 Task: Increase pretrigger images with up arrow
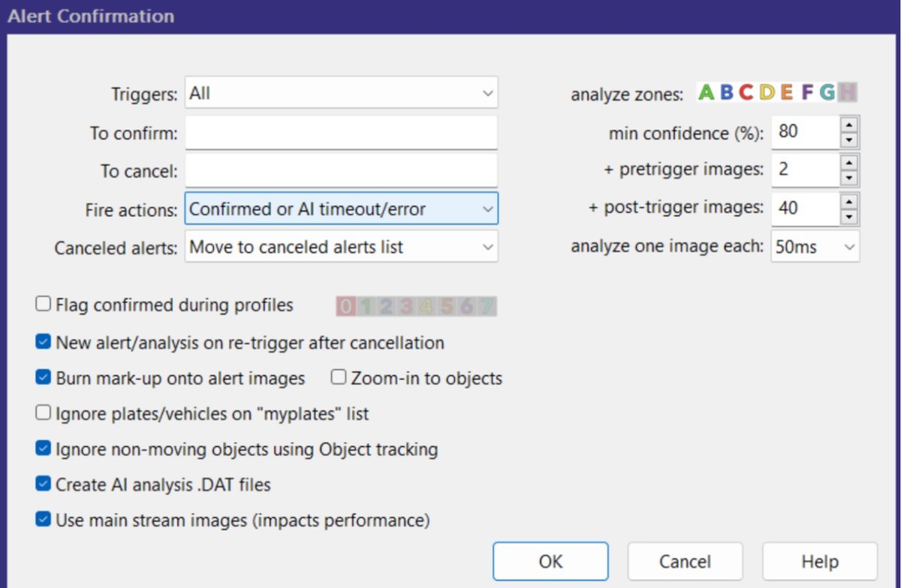coord(849,161)
